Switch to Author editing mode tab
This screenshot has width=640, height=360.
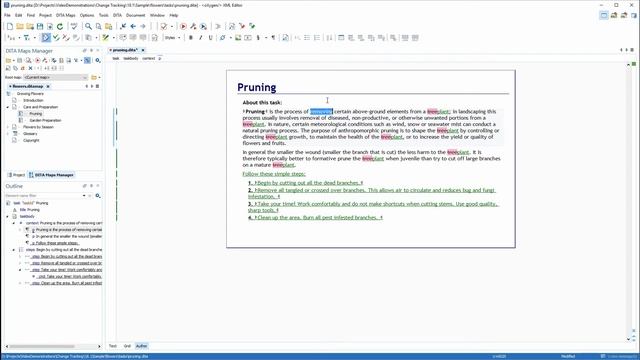tap(141, 346)
